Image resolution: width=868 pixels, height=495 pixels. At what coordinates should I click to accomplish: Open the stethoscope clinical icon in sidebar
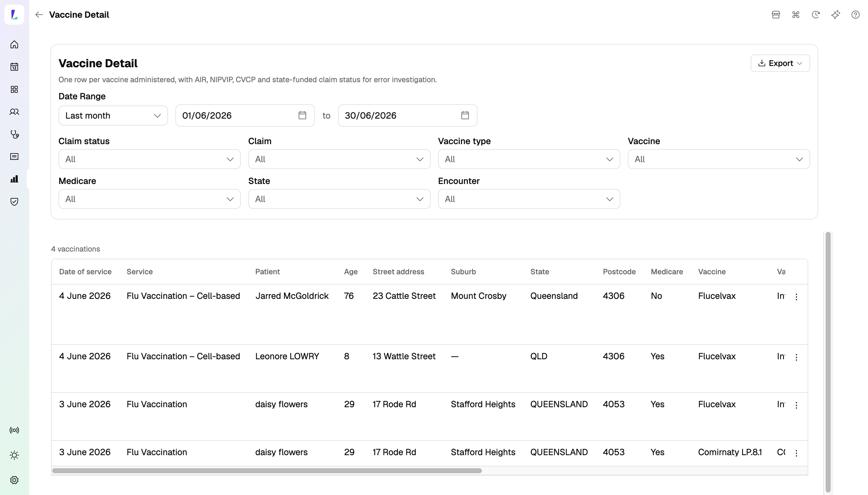14,134
